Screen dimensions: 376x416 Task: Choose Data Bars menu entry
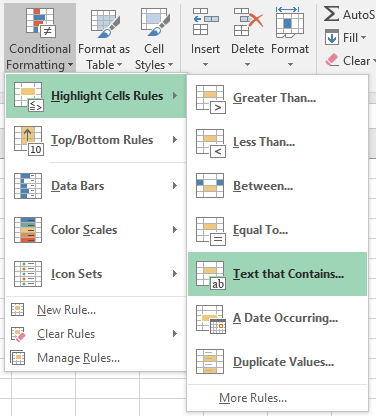click(96, 186)
